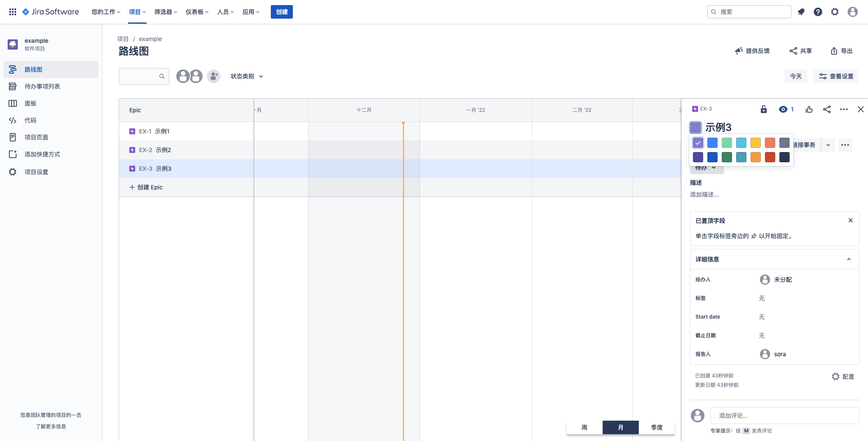868x441 pixels.
Task: Click the EX-1 epic type icon
Action: [132, 131]
